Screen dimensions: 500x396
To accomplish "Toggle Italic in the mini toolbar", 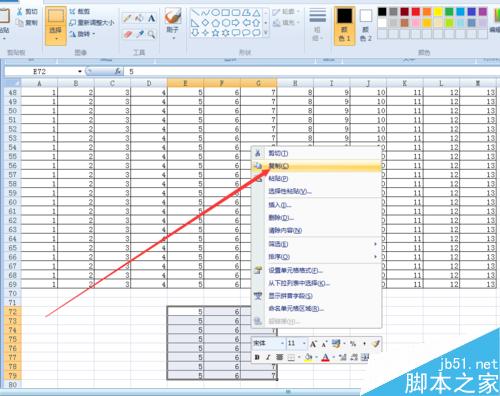I will click(x=268, y=357).
